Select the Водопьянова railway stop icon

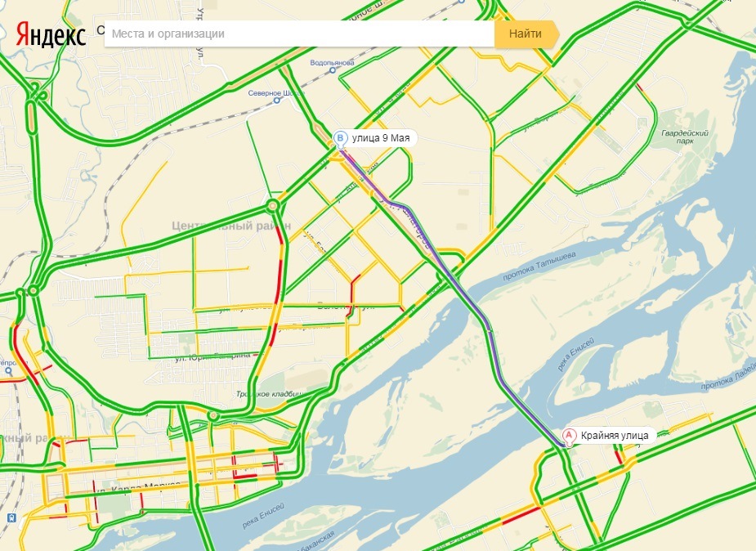pos(332,70)
